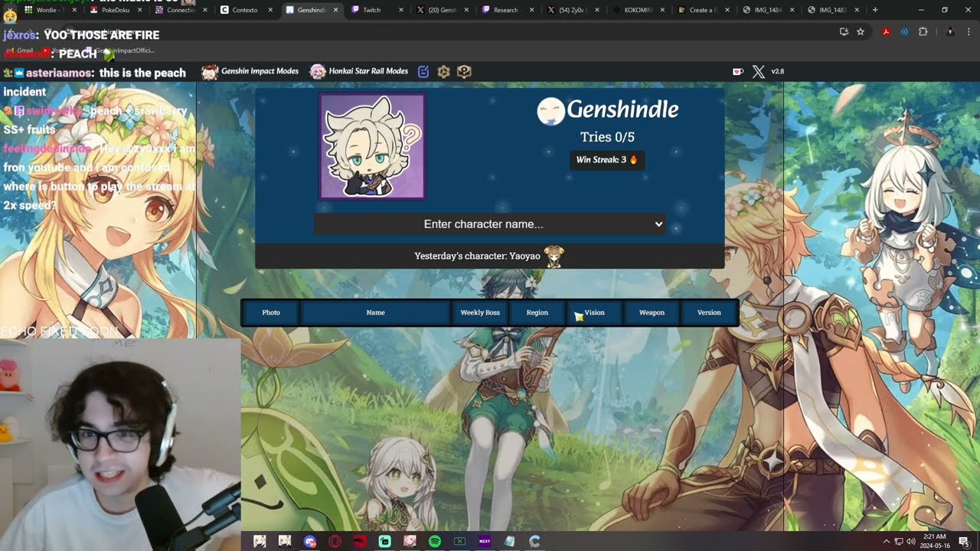Image resolution: width=980 pixels, height=551 pixels.
Task: Click the Yaoyao icon next to yesterday's character
Action: coord(554,256)
